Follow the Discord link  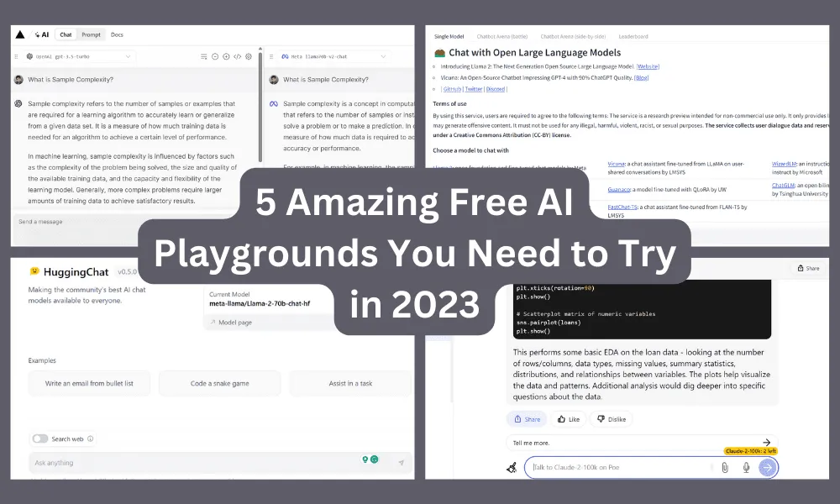coord(496,89)
